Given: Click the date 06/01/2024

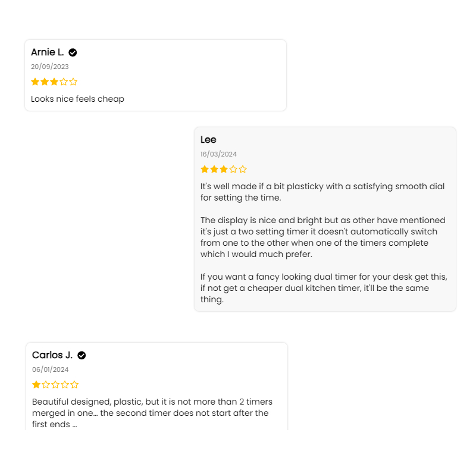Looking at the screenshot, I should (x=51, y=369).
